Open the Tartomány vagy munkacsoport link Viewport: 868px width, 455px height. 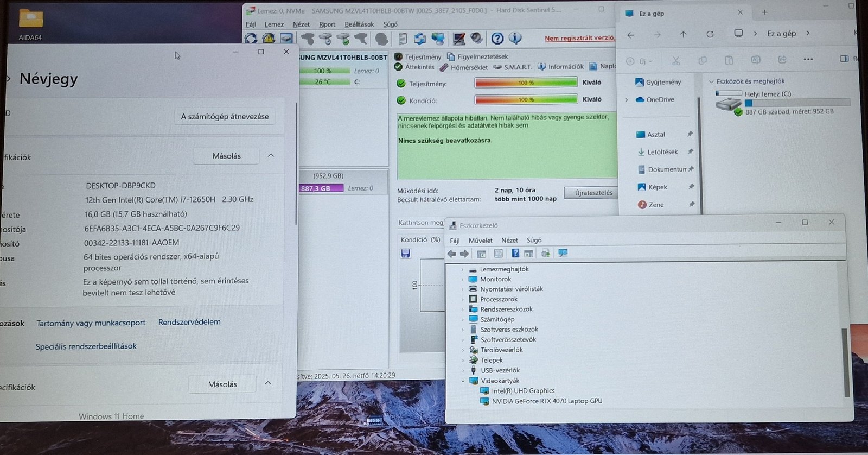click(x=91, y=323)
